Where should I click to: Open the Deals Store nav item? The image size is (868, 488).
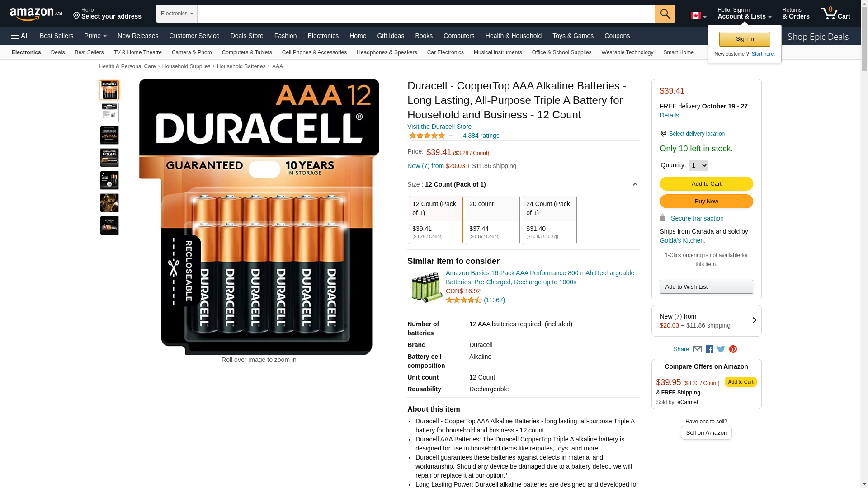pos(247,36)
